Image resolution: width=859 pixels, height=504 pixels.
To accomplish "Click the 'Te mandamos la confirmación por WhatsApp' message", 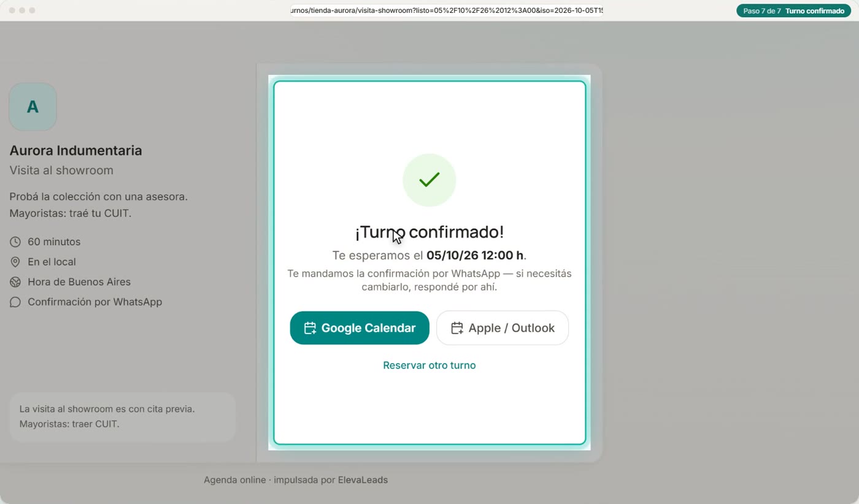I will (429, 280).
